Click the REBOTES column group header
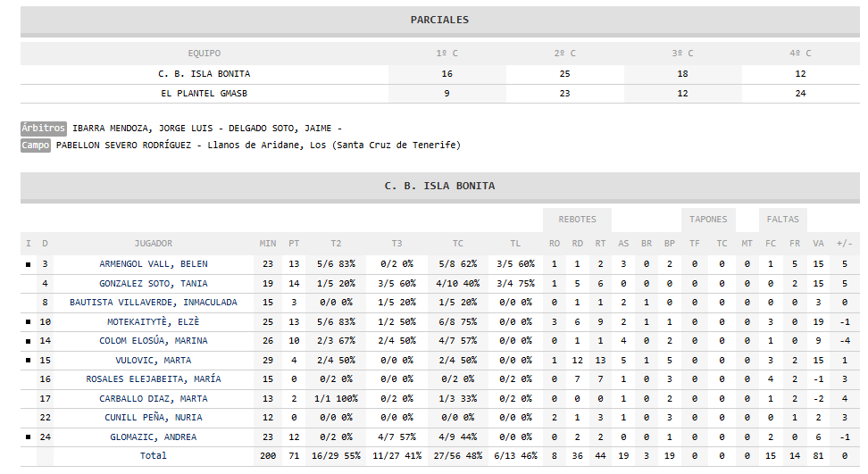This screenshot has width=868, height=474. [x=577, y=220]
